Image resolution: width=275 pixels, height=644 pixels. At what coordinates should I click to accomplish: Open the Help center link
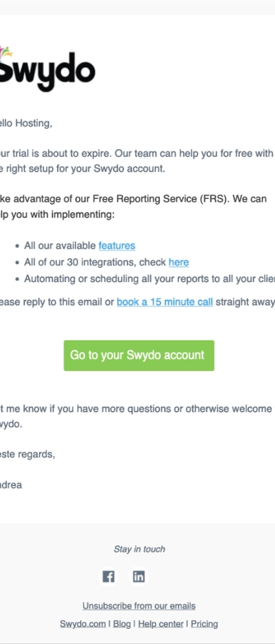(161, 623)
